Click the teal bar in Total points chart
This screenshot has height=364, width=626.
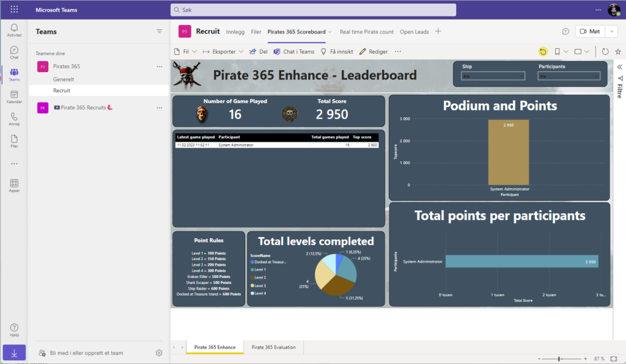point(522,261)
